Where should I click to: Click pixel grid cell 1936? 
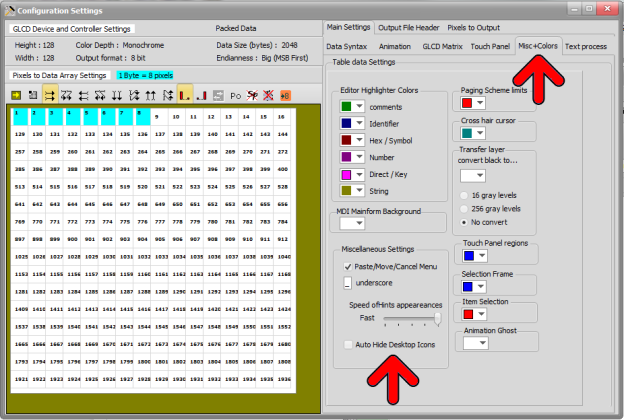coord(284,379)
